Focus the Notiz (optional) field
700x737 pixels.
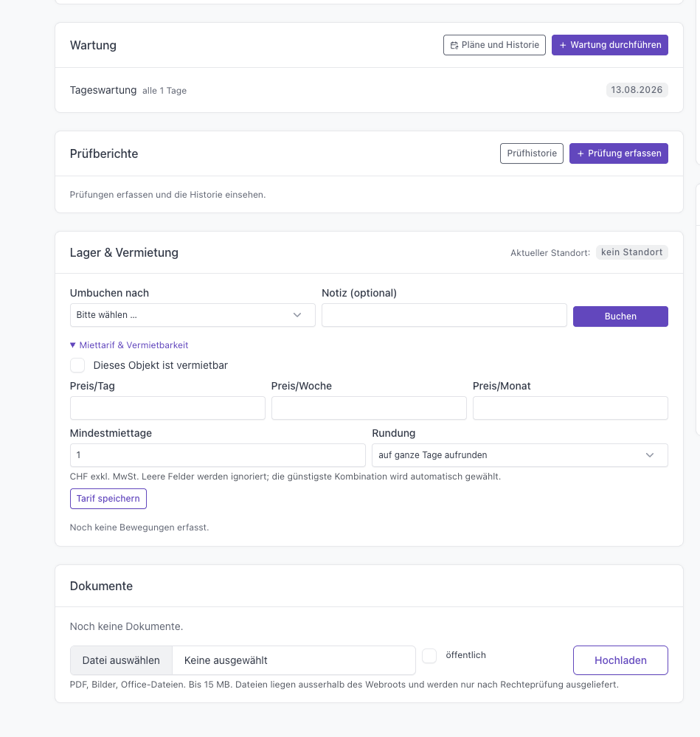pos(445,315)
